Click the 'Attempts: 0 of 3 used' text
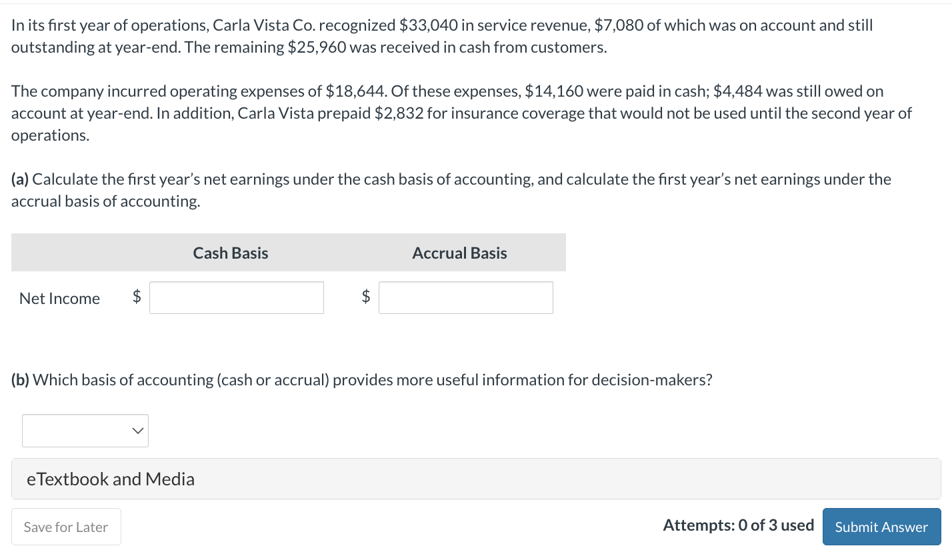This screenshot has height=560, width=952. click(738, 525)
